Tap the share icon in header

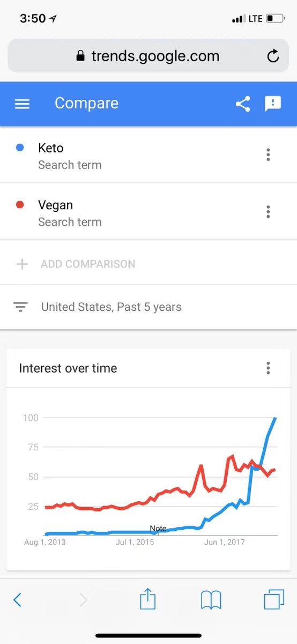pyautogui.click(x=243, y=104)
